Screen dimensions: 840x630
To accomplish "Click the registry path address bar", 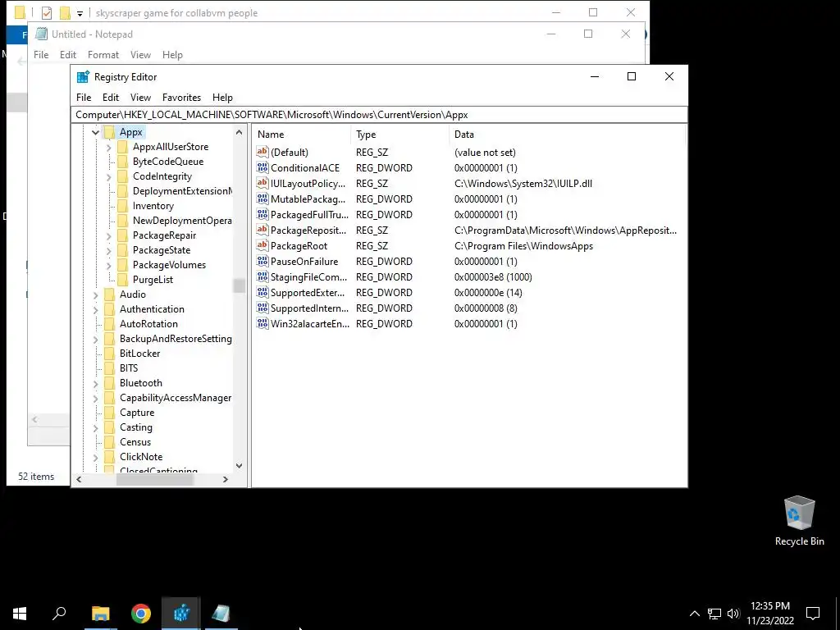I will coord(379,115).
